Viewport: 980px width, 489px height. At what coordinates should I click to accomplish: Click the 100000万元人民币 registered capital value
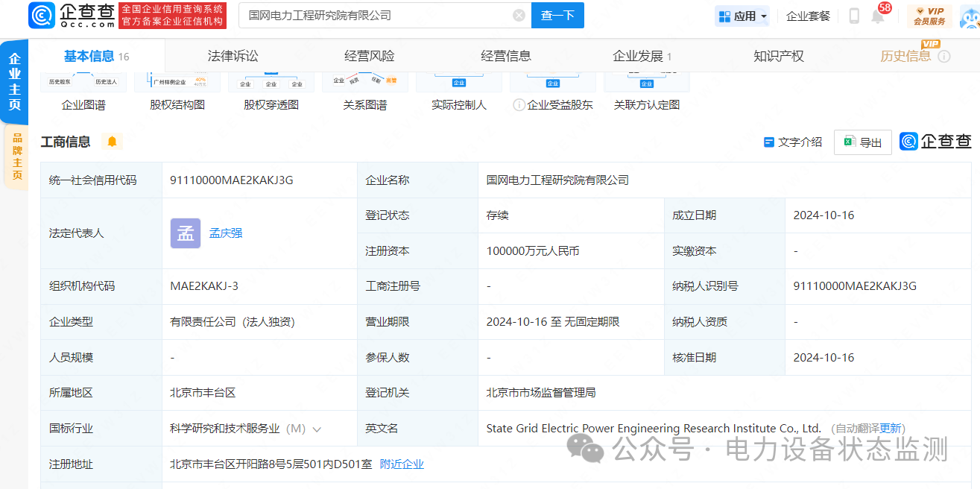click(533, 251)
